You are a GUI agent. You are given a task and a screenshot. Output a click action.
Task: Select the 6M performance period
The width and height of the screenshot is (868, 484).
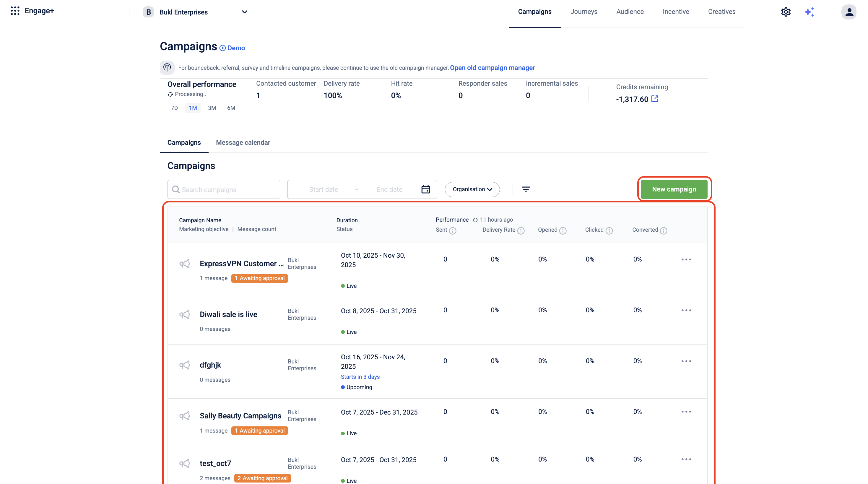231,108
